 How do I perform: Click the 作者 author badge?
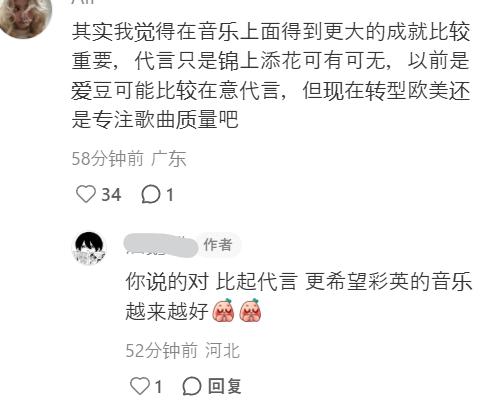[x=218, y=245]
